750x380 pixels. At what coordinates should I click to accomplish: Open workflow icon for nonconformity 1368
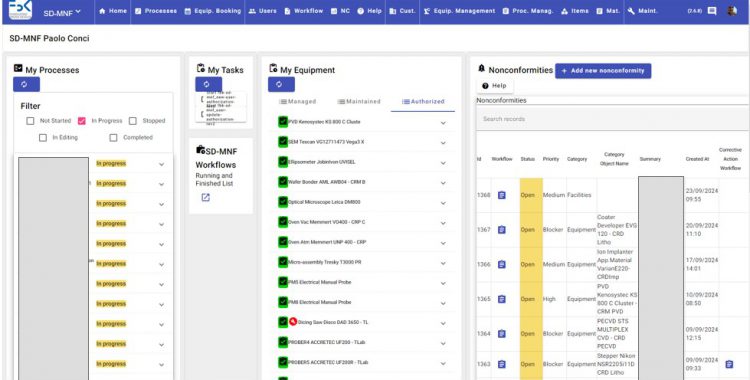pos(501,195)
